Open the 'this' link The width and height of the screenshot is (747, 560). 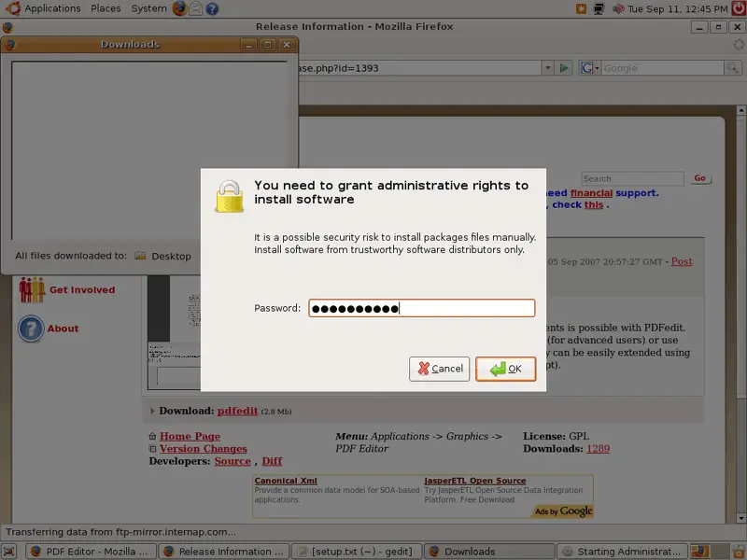tap(594, 204)
